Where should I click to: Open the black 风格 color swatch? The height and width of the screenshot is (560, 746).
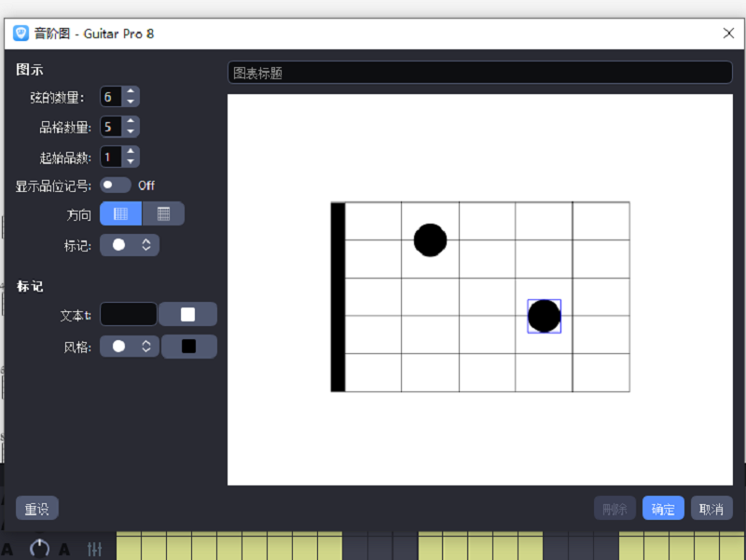pos(189,346)
